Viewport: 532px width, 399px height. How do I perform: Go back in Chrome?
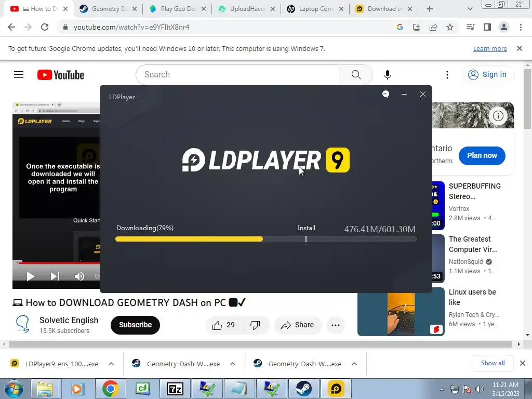11,27
